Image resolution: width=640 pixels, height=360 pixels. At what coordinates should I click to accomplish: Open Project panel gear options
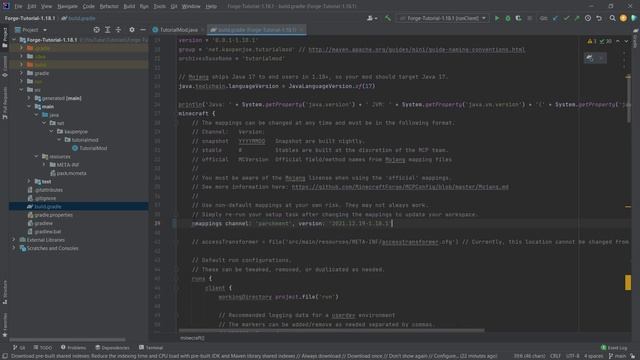click(x=131, y=30)
